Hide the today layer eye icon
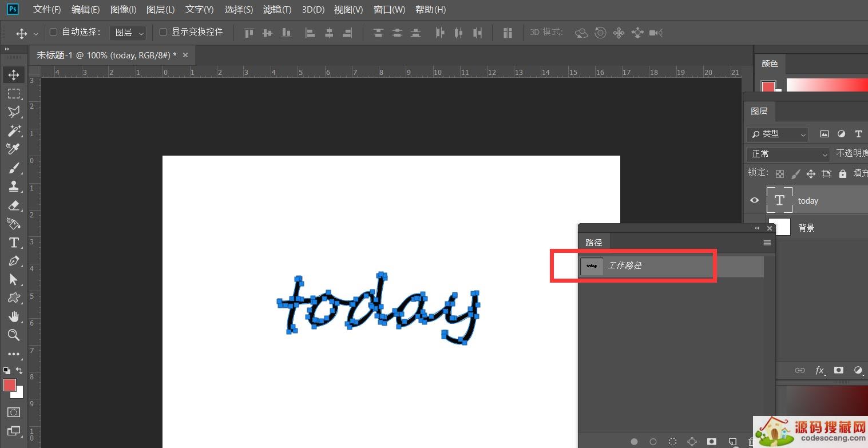 point(755,200)
